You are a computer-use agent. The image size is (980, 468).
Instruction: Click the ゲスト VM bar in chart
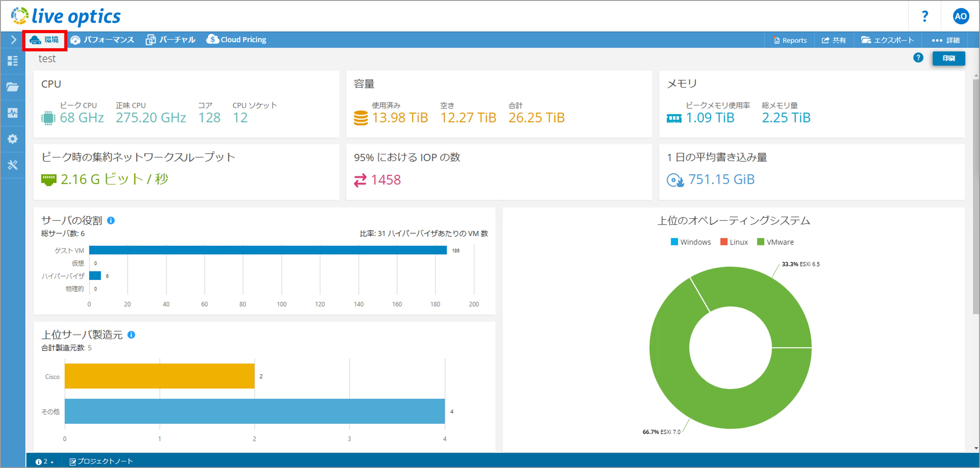(x=268, y=250)
